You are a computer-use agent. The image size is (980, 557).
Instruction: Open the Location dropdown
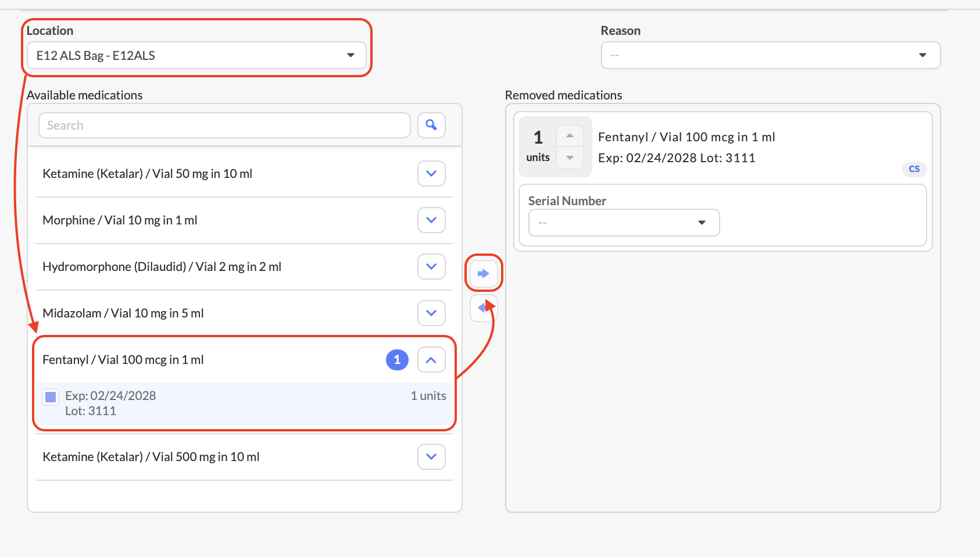tap(196, 56)
